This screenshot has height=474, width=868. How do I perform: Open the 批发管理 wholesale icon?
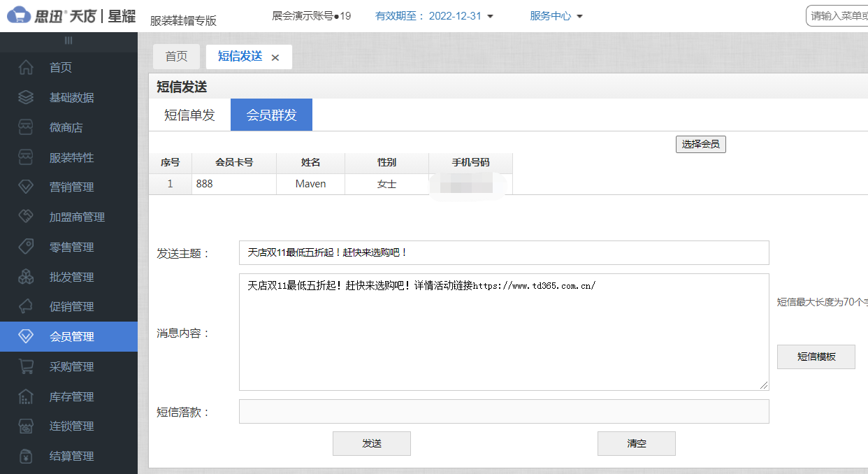[x=27, y=276]
